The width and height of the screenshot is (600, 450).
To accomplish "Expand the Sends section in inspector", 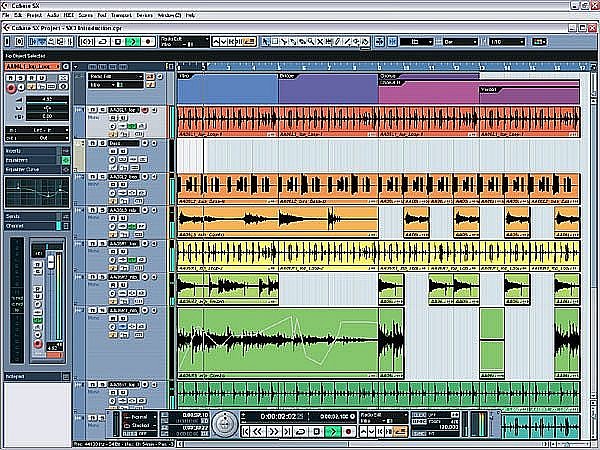I will pyautogui.click(x=31, y=217).
